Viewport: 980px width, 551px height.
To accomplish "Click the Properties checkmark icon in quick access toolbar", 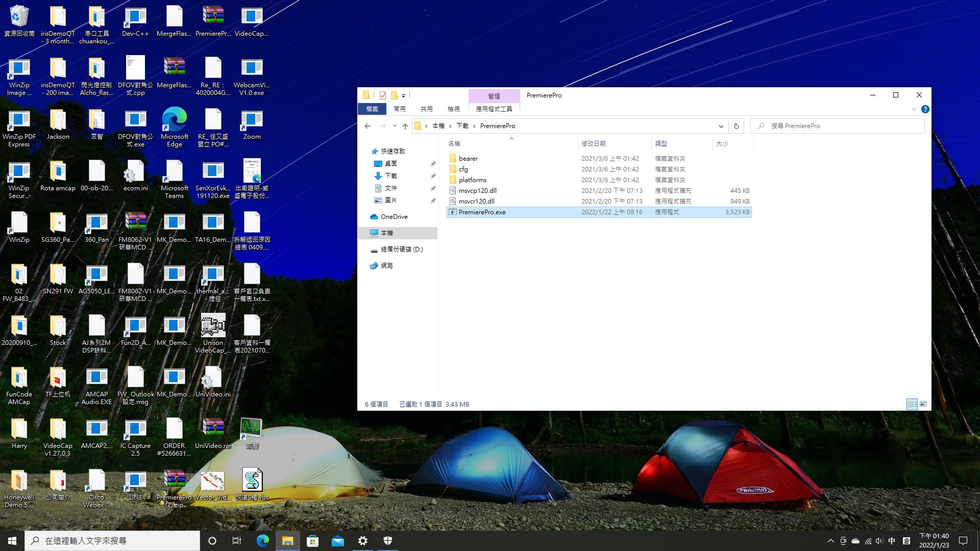I will (x=383, y=95).
